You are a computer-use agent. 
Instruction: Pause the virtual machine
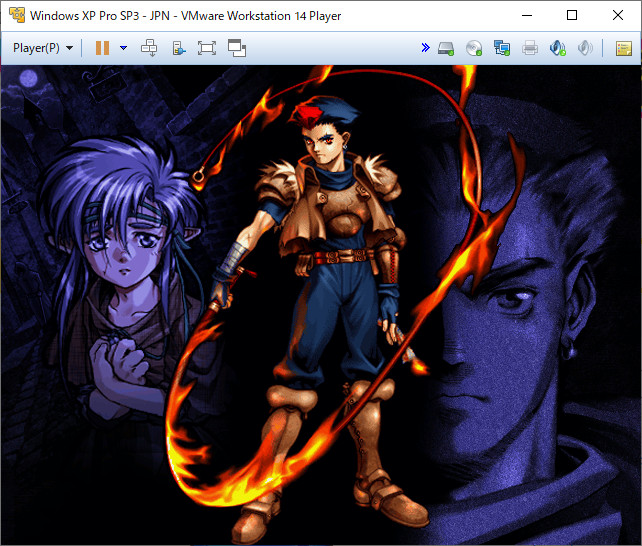pyautogui.click(x=102, y=48)
